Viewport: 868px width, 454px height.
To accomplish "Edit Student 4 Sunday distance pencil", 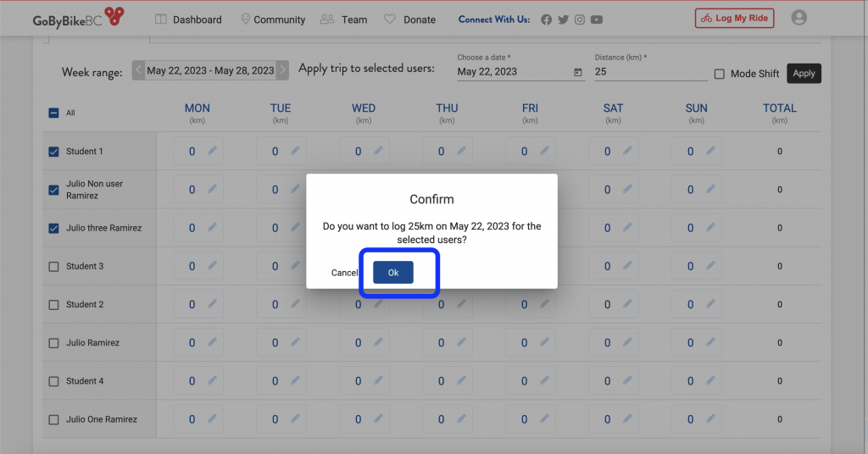I will point(711,380).
